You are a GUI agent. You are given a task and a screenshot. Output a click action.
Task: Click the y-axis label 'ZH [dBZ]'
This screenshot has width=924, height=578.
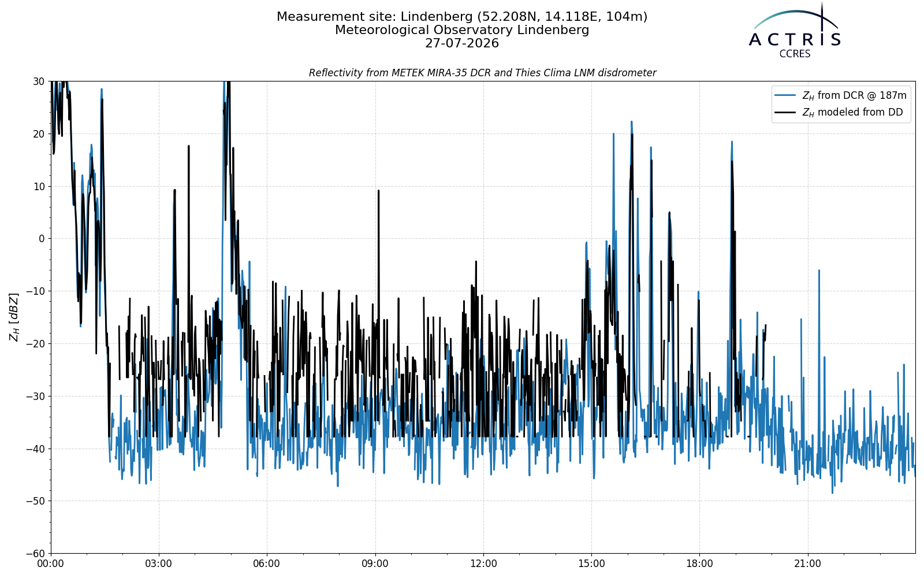14,317
